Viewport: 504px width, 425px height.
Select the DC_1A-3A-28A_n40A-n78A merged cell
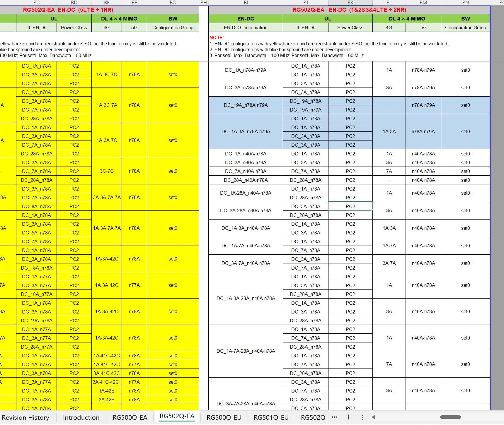click(246, 299)
